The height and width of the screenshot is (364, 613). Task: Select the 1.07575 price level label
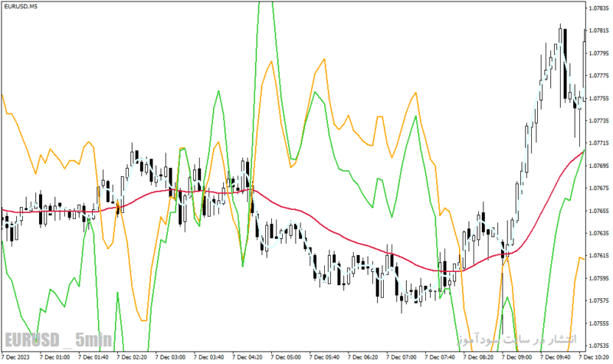pos(599,300)
